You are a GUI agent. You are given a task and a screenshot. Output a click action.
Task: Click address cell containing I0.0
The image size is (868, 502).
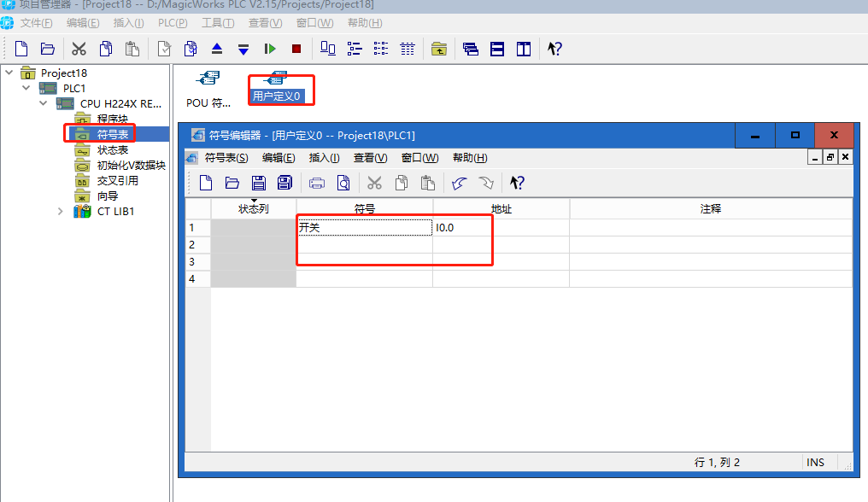click(x=501, y=227)
